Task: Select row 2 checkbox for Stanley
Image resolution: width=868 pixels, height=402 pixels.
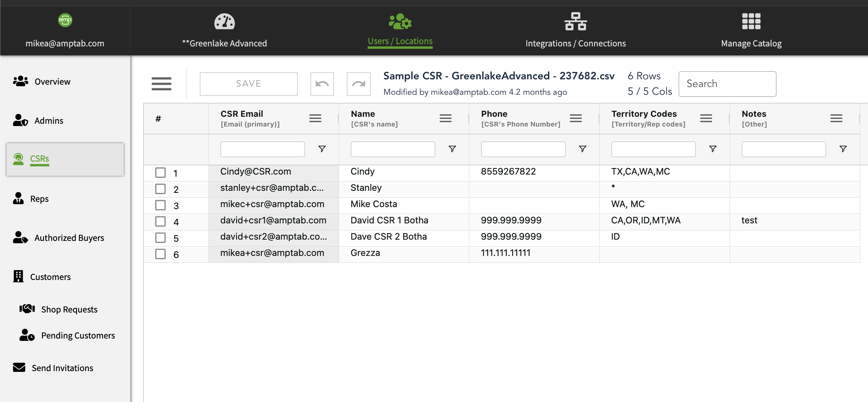Action: pos(160,189)
